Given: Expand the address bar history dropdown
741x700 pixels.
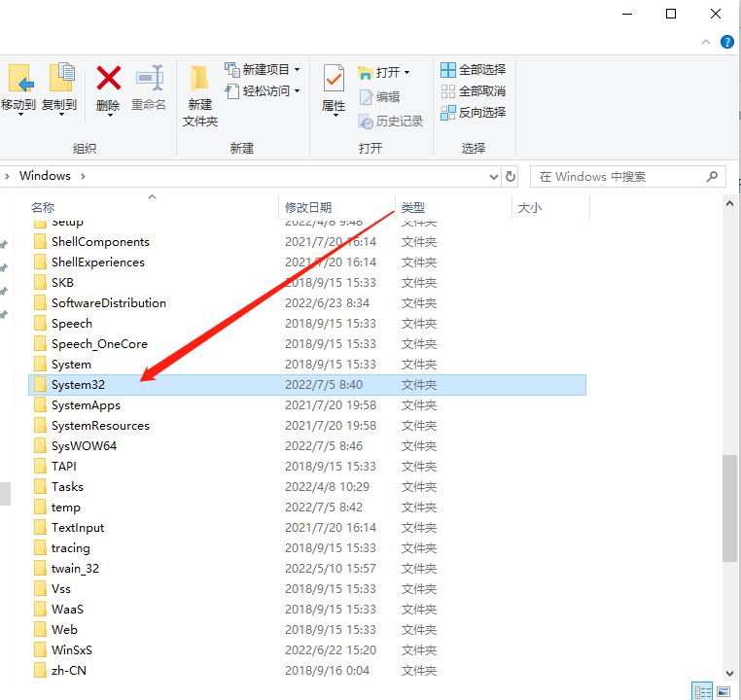Looking at the screenshot, I should (x=494, y=177).
